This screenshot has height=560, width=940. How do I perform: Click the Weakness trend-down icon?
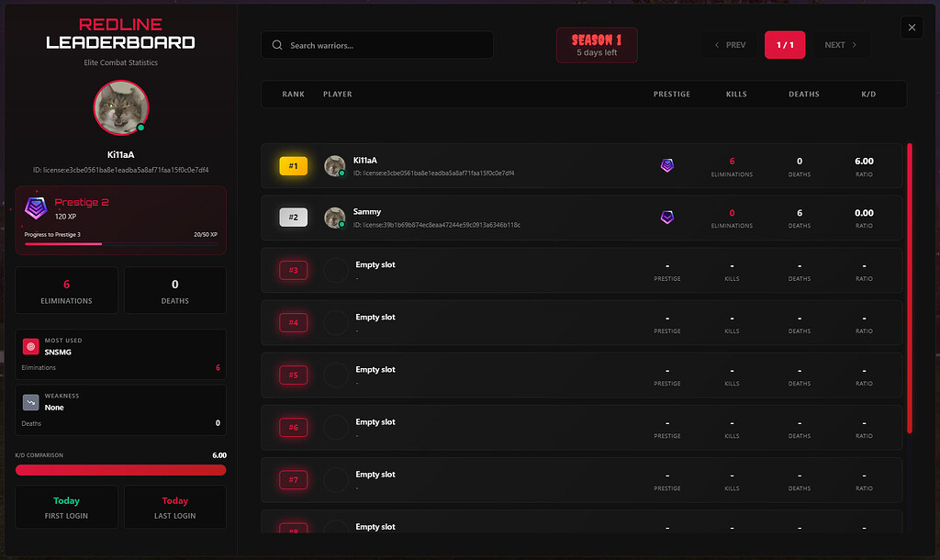[x=30, y=402]
